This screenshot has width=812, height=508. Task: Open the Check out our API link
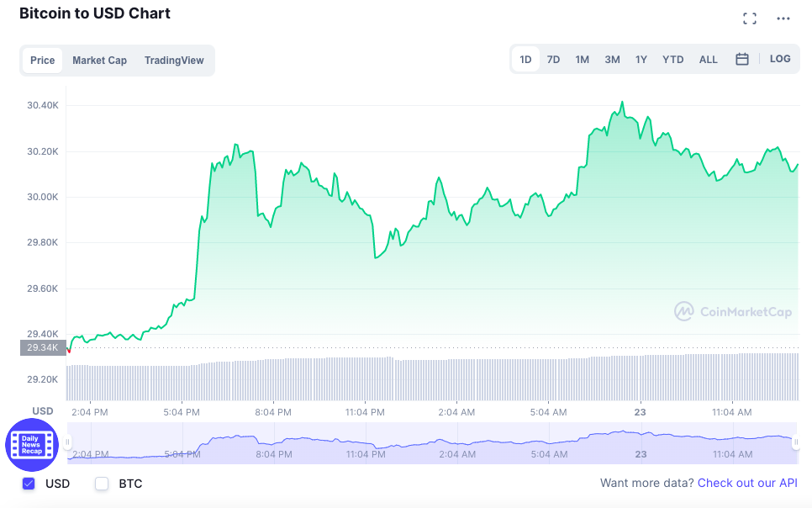tap(747, 483)
